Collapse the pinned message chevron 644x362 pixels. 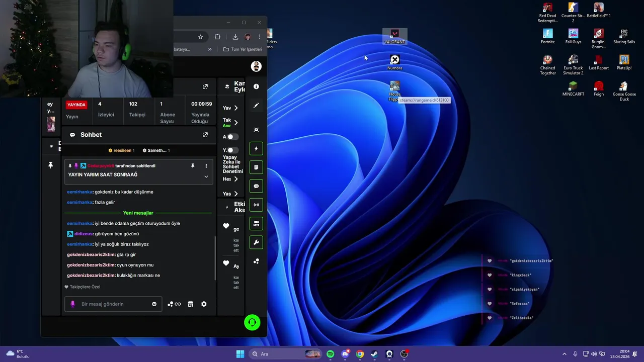[x=206, y=176]
